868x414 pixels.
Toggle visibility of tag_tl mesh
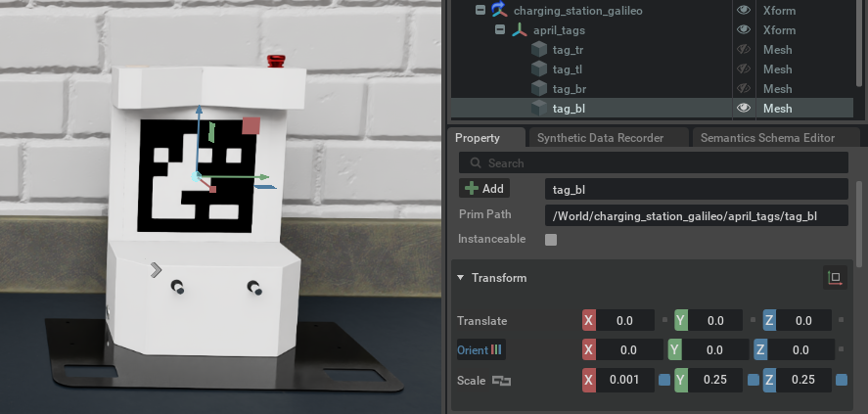click(x=744, y=69)
